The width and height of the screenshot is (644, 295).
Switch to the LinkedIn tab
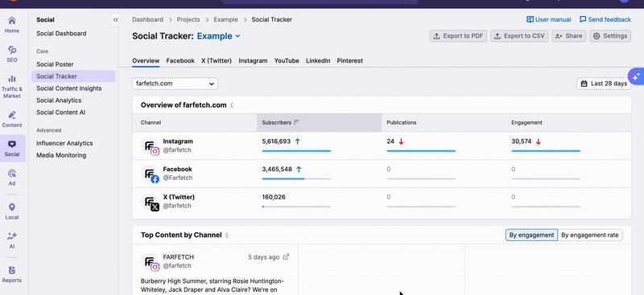pos(318,61)
